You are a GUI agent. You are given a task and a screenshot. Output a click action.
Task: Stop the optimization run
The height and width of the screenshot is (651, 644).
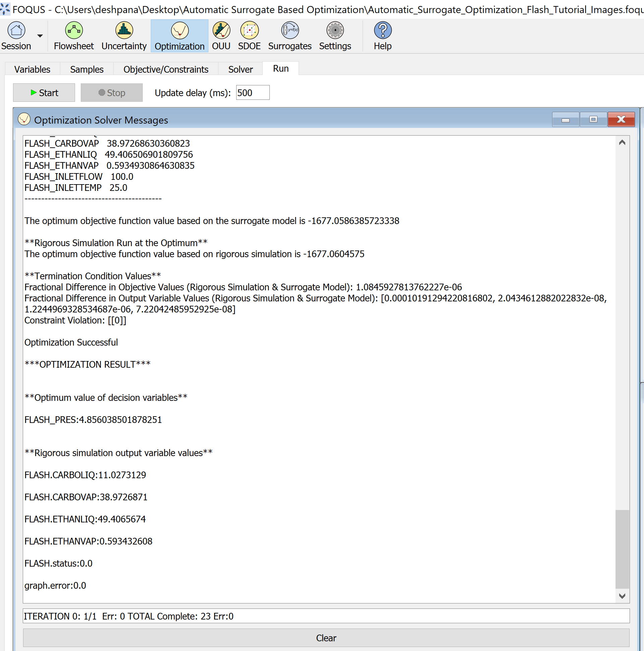111,92
